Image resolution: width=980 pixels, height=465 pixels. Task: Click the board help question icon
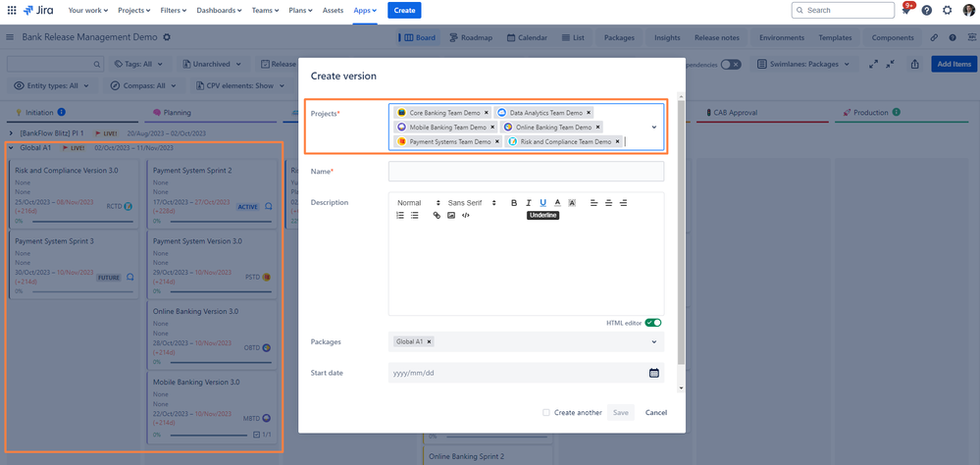click(x=953, y=37)
